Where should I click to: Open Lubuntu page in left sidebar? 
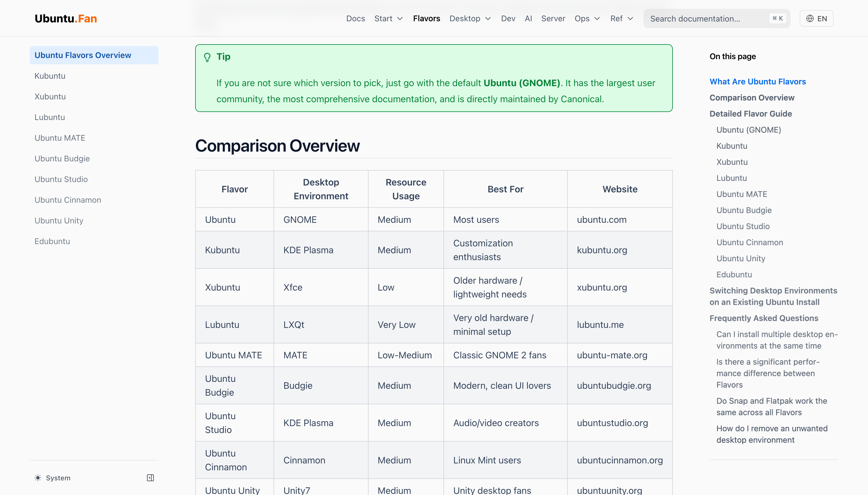pos(94,117)
